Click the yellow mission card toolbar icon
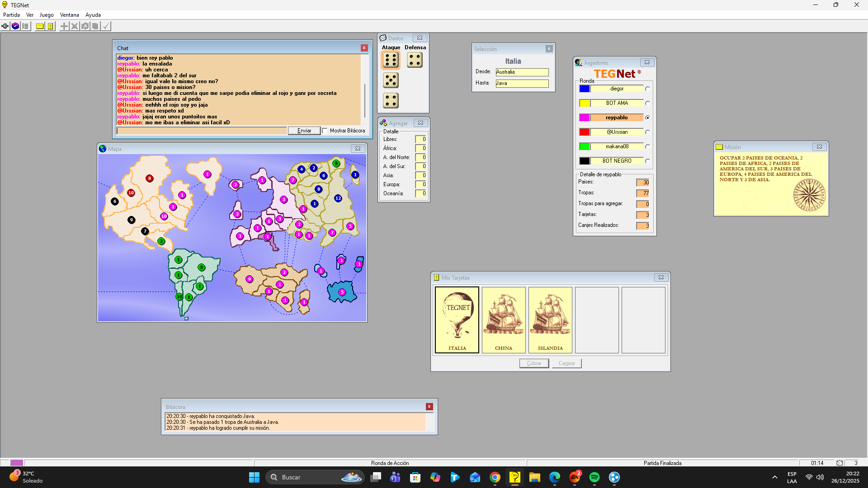 [40, 26]
